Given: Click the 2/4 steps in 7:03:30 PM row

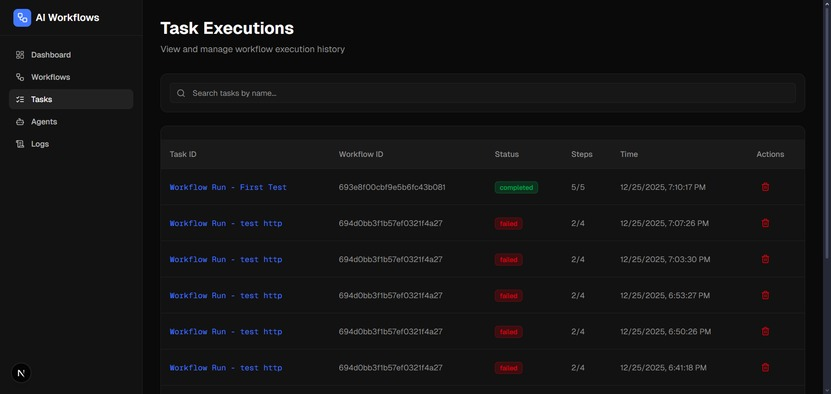Looking at the screenshot, I should (x=578, y=259).
